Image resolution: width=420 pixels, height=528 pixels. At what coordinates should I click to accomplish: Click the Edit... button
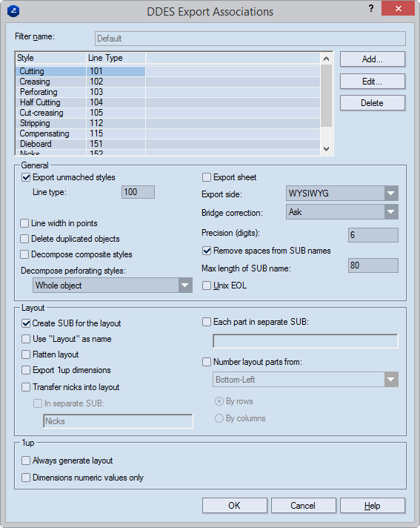point(373,81)
